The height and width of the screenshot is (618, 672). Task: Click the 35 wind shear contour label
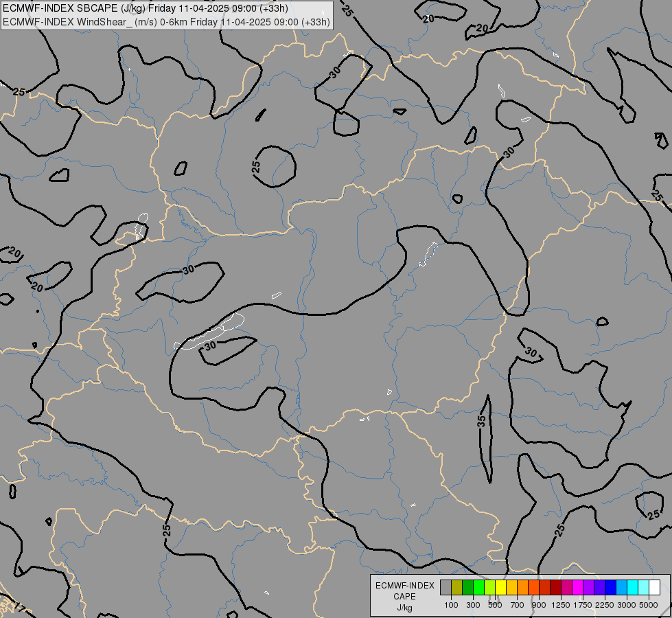coord(482,421)
